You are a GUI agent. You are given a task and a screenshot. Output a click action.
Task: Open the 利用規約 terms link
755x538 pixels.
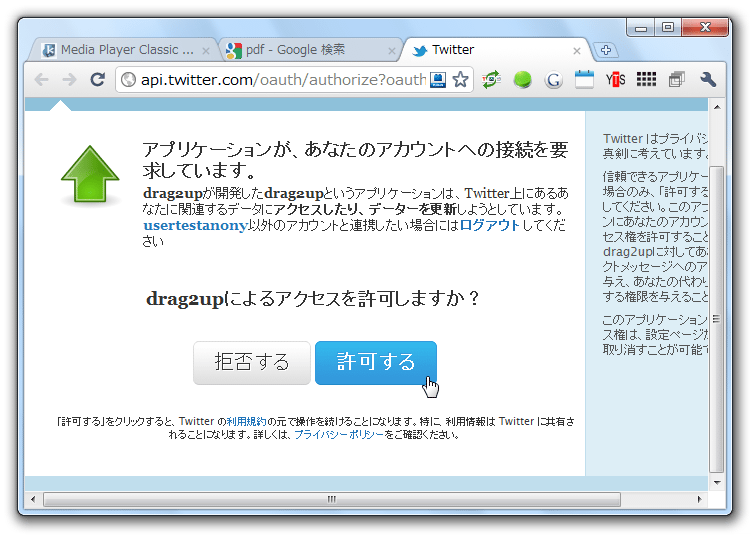(x=246, y=421)
